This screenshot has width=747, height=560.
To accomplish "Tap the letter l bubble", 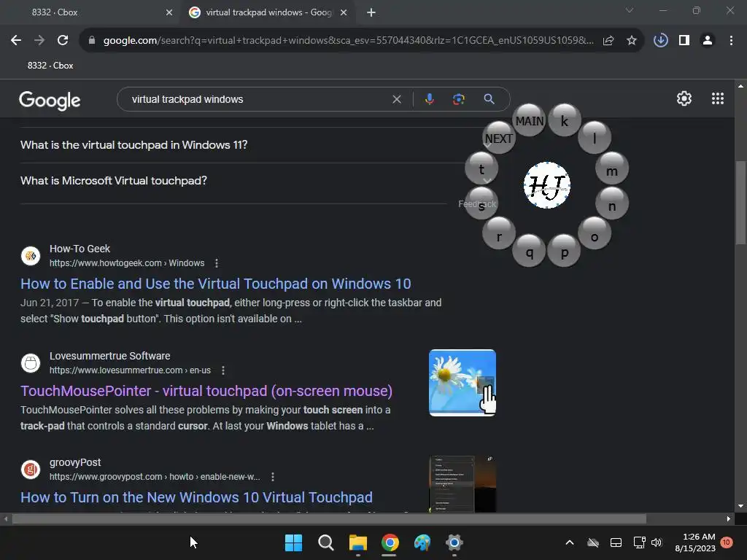I will click(594, 138).
